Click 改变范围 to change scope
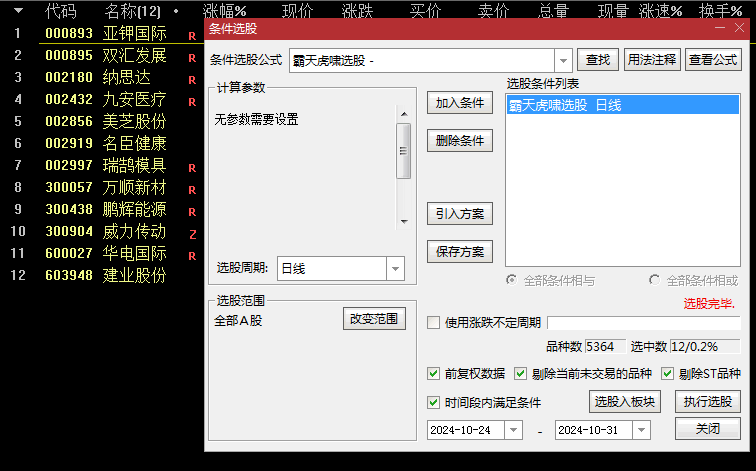Viewport: 756px width, 471px height. coord(374,319)
